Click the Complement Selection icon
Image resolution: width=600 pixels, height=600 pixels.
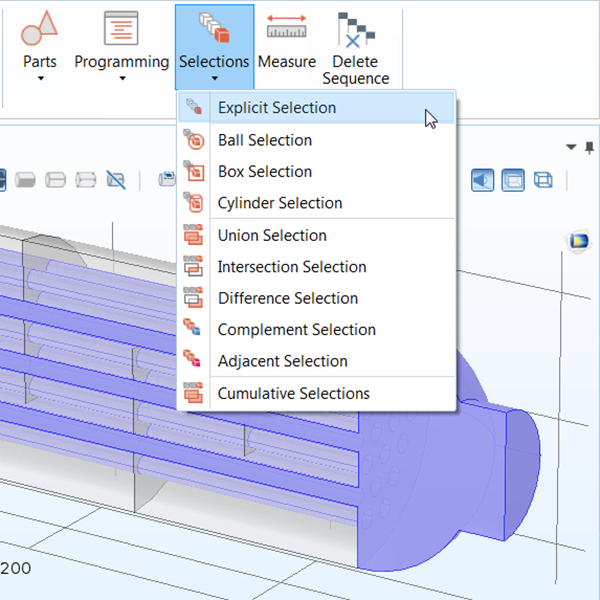click(x=194, y=330)
